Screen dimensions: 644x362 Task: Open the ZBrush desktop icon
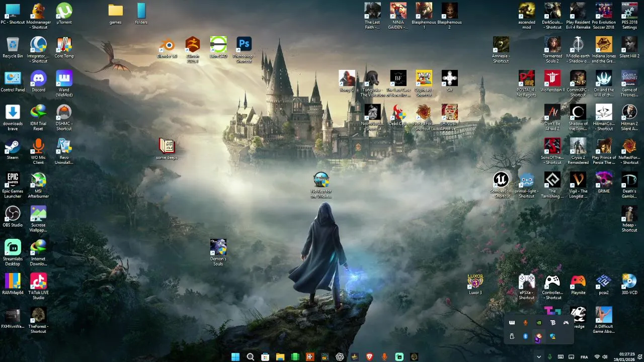point(193,50)
